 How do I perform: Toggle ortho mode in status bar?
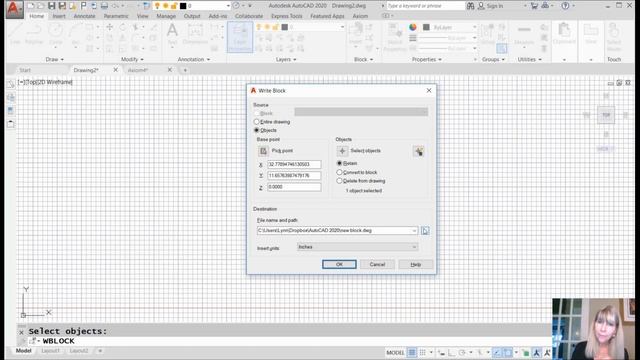(451, 352)
